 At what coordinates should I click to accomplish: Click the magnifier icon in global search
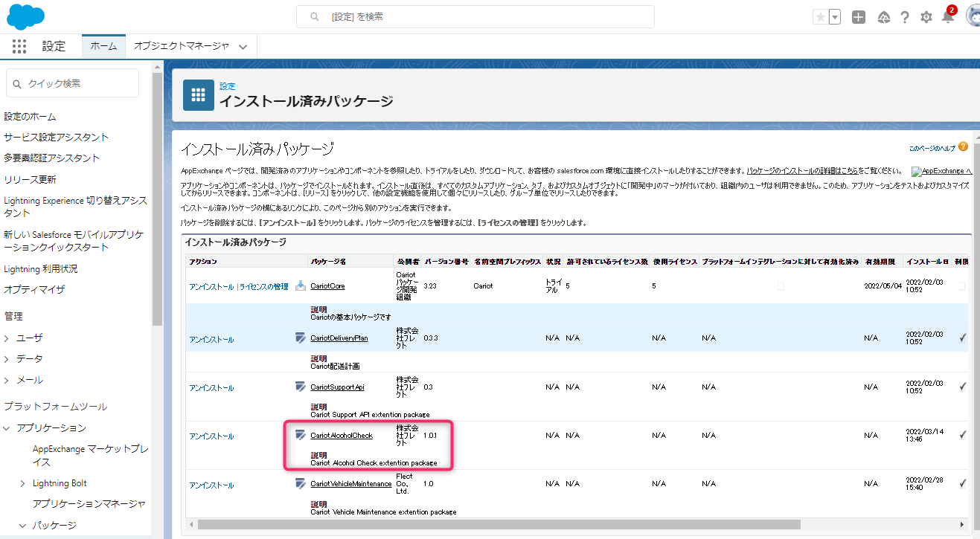point(316,17)
